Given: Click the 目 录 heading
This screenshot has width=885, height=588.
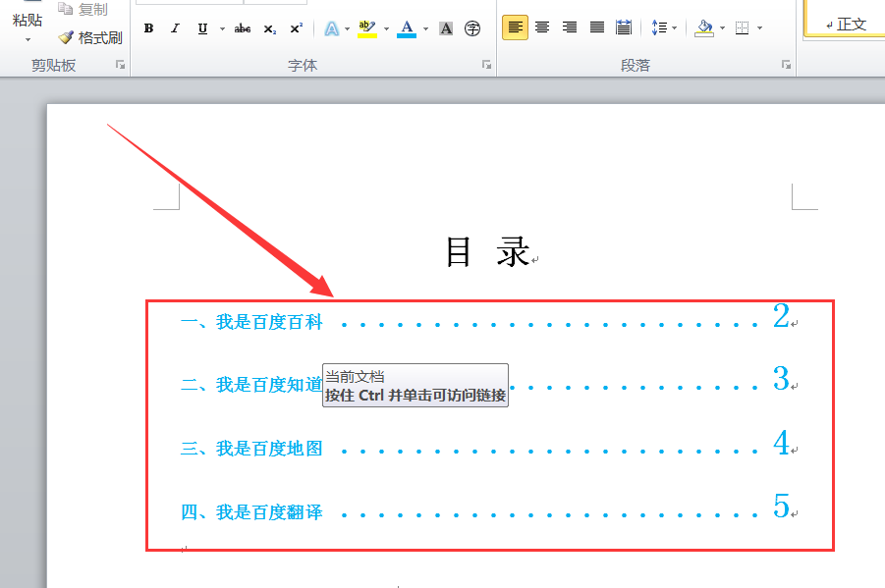Looking at the screenshot, I should [x=488, y=251].
